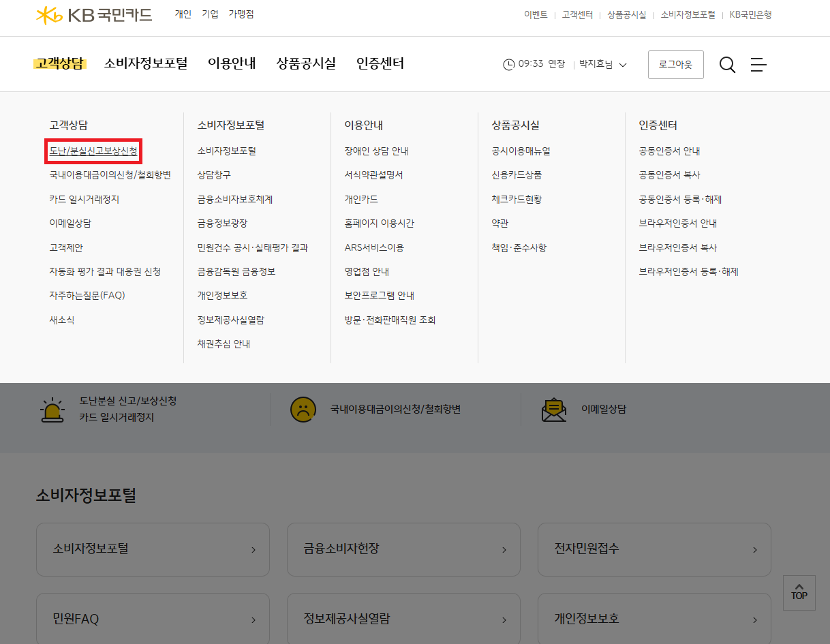Open 자주하는질문(FAQ)

point(88,296)
